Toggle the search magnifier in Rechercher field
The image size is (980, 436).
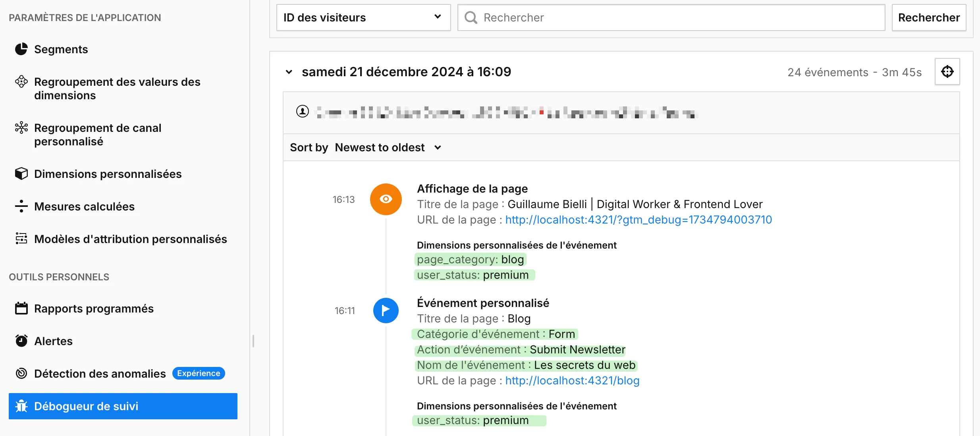point(471,17)
